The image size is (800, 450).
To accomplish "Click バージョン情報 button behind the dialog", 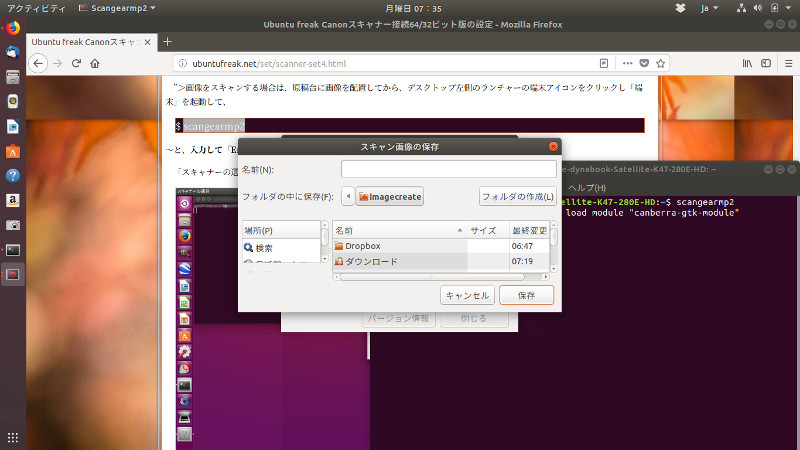I will point(398,318).
